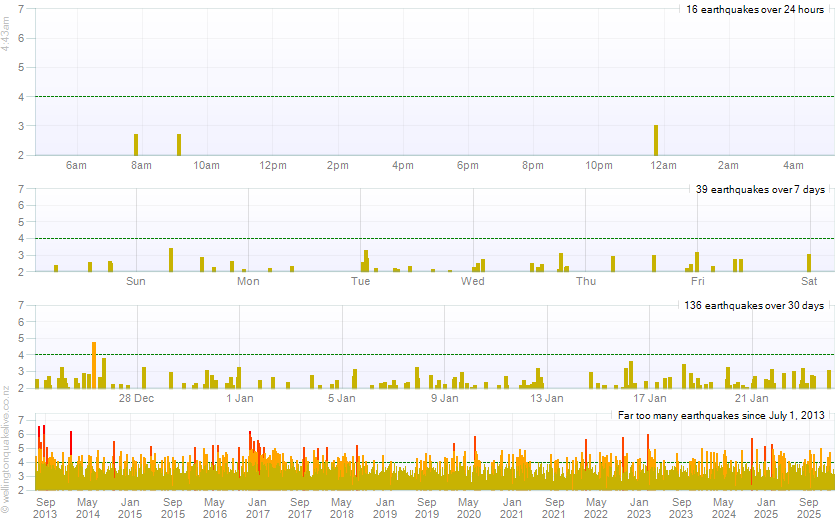
Task: Click the Sep 2013 axis label
Action: point(46,508)
